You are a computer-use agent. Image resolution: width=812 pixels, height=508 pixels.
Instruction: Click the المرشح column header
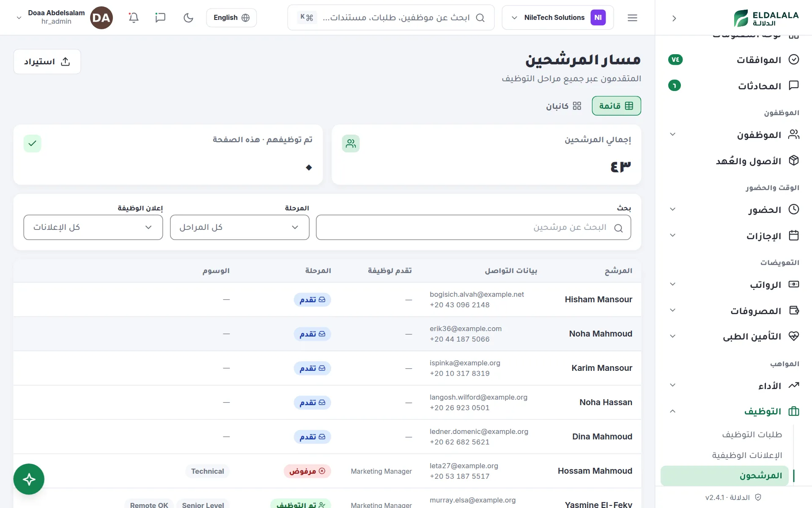(618, 271)
